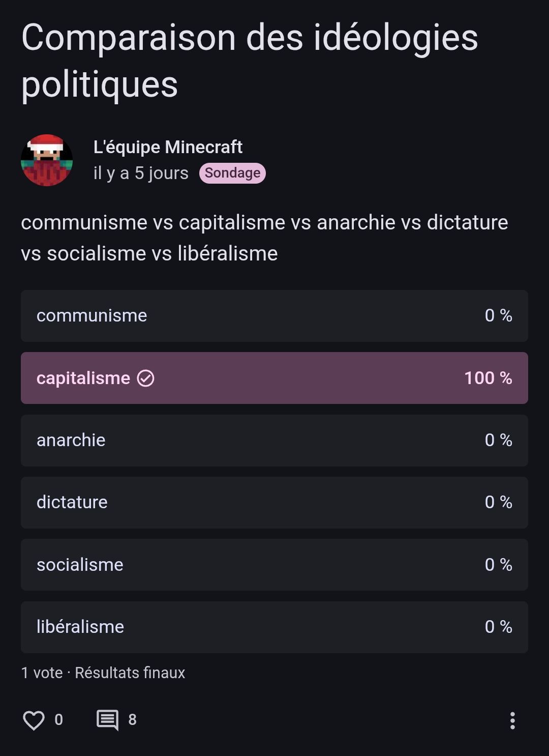Choose the libéralisme poll option
Screen dimensions: 549x756
point(274,627)
